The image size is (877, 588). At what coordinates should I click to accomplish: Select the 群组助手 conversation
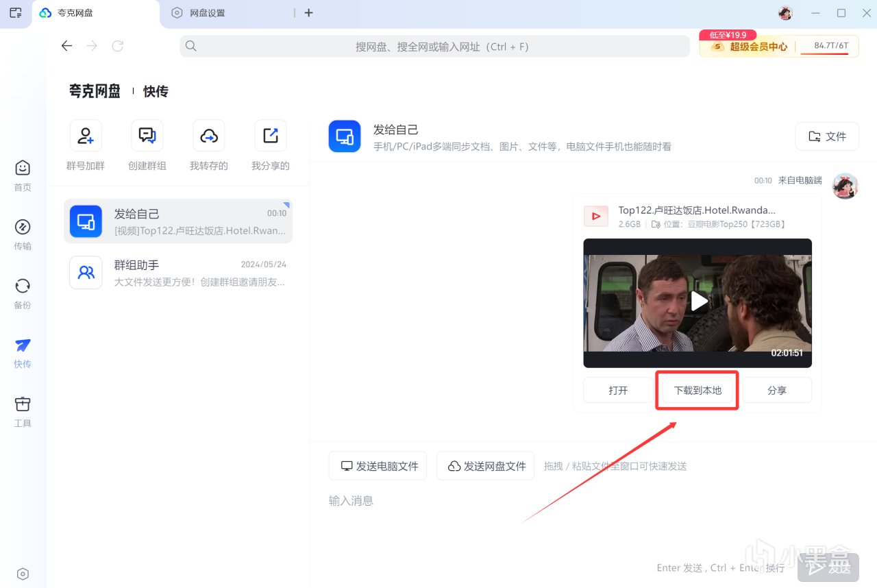click(178, 273)
